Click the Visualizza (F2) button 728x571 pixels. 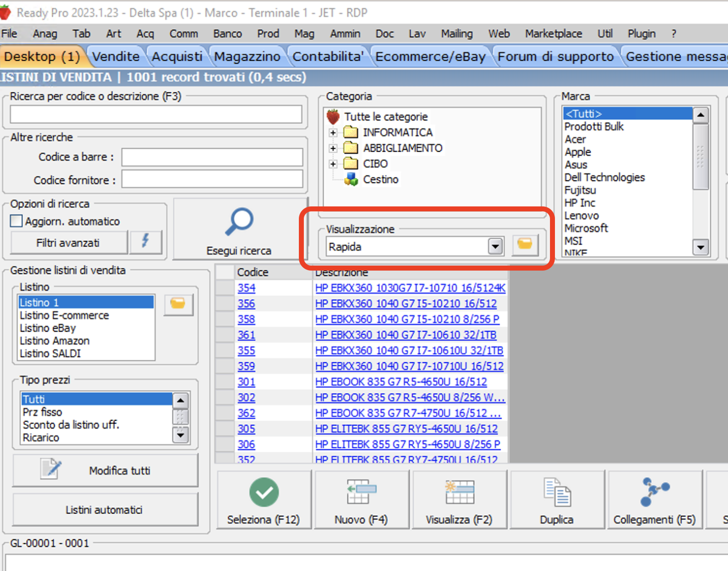point(459,499)
